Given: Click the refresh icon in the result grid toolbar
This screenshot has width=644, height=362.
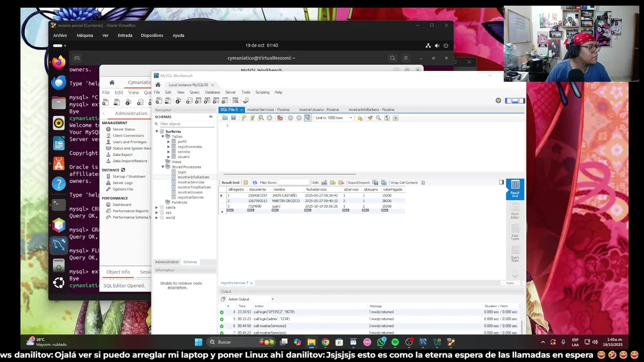Looking at the screenshot, I should point(255,183).
